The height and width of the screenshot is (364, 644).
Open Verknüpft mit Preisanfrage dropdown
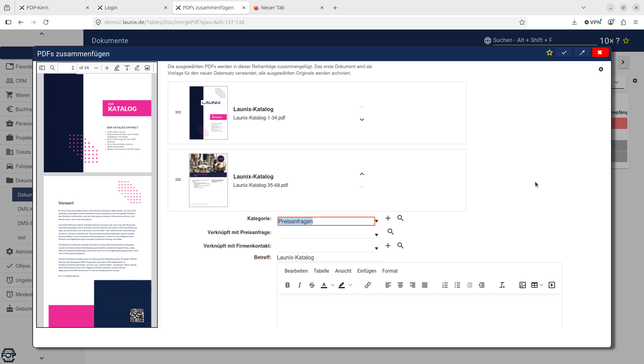[x=377, y=235]
